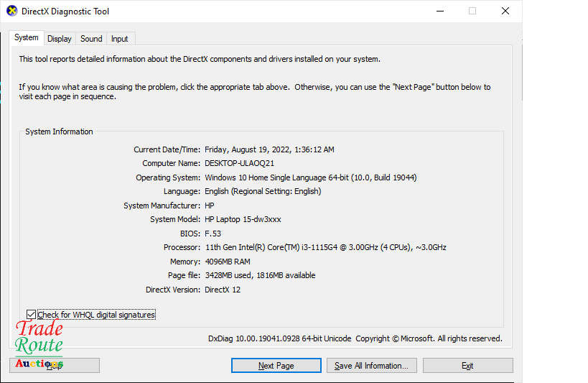588x383 pixels.
Task: Open the Sound tab
Action: (91, 39)
